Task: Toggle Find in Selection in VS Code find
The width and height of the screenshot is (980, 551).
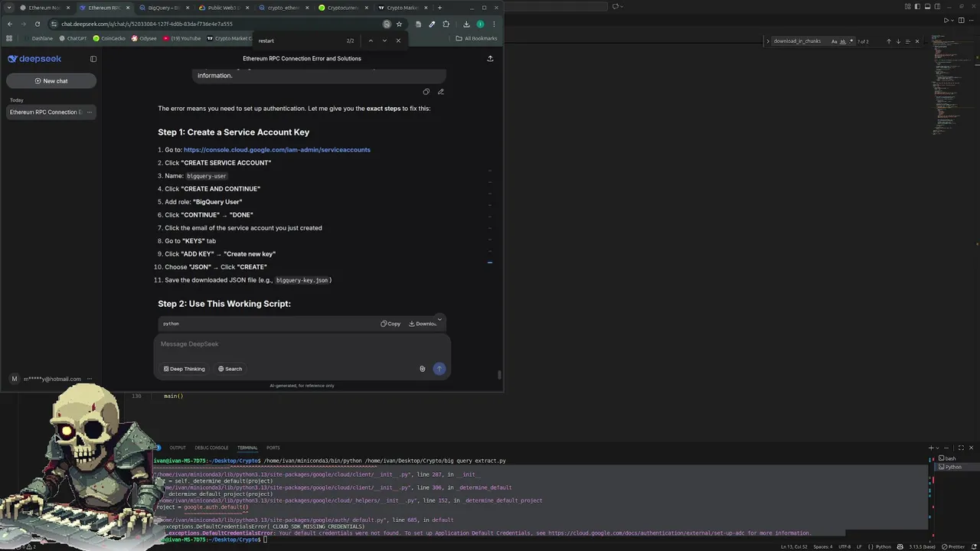Action: tap(907, 41)
